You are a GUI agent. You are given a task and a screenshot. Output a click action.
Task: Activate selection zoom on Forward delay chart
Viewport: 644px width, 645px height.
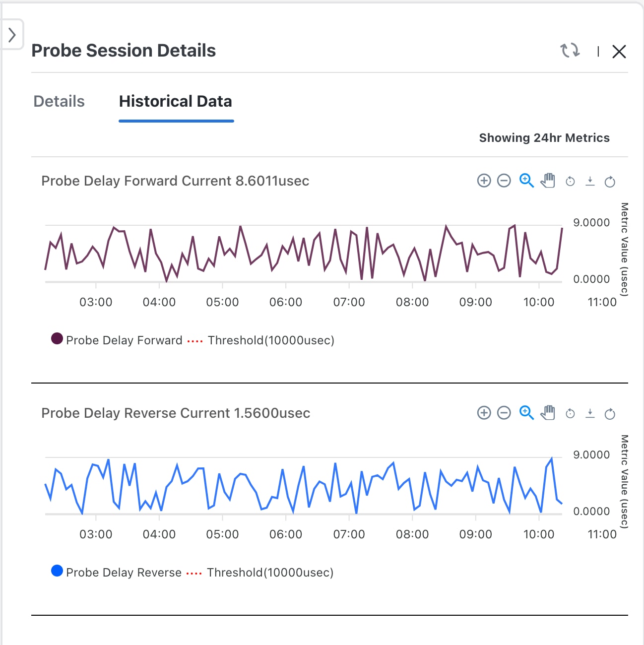526,181
